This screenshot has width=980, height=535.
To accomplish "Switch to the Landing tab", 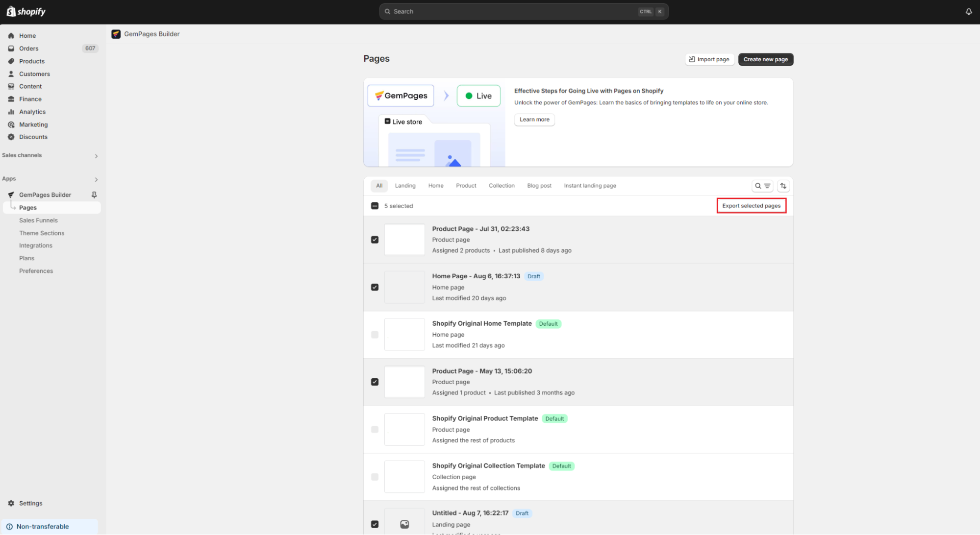I will tap(405, 186).
